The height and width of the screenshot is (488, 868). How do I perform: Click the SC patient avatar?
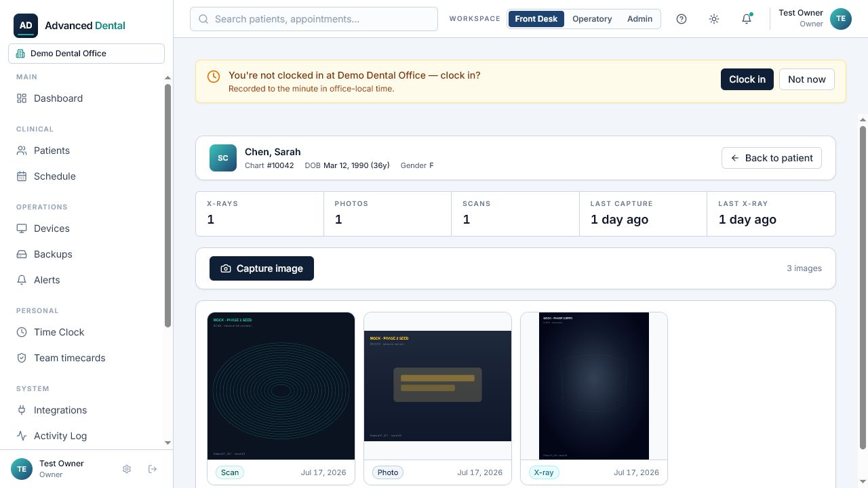click(x=223, y=158)
